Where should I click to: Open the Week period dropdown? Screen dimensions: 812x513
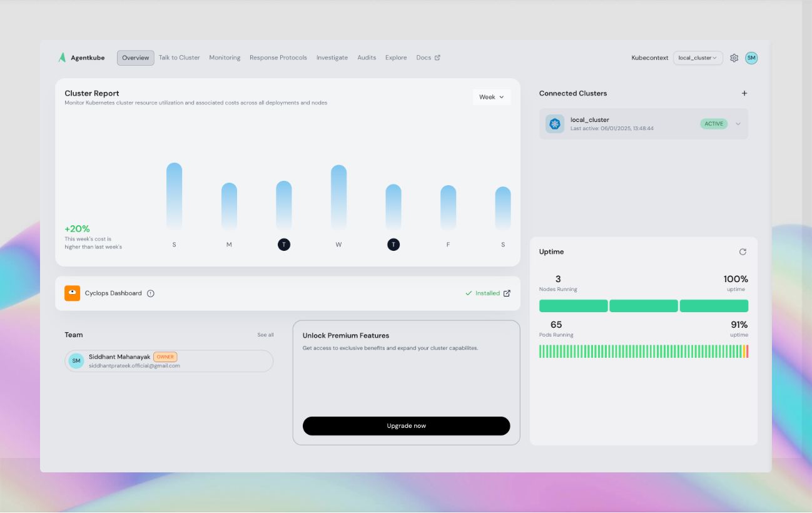pos(492,97)
